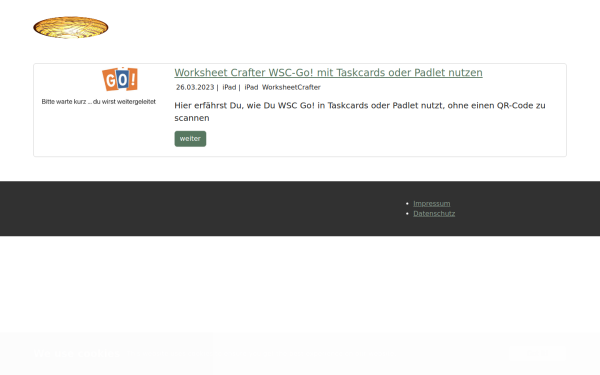This screenshot has width=600, height=375.
Task: Open the WSC Go! article thumbnail image
Action: coord(99,86)
